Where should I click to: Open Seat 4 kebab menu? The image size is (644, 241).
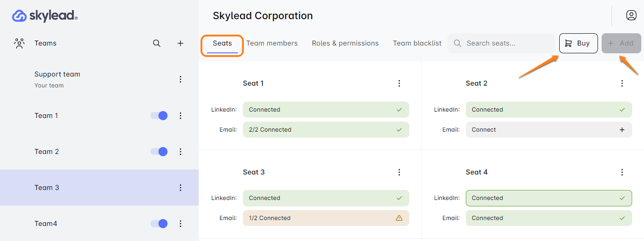(622, 172)
